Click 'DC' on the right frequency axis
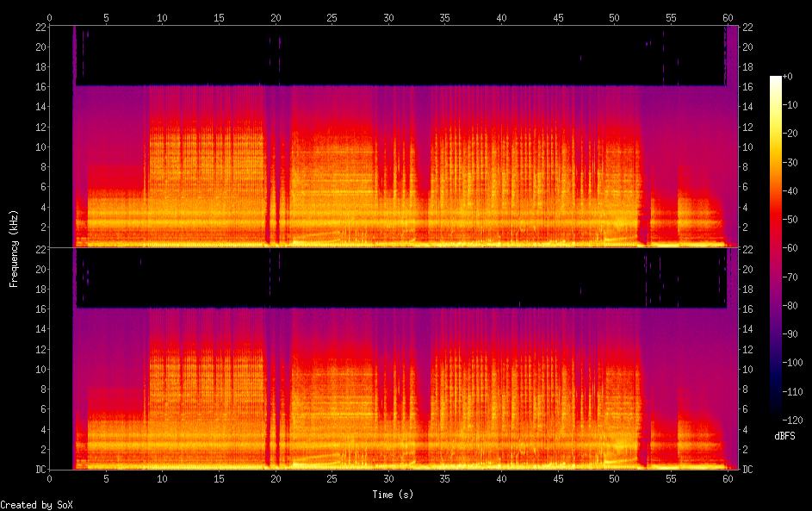Screen dimensions: 812x511 point(747,470)
